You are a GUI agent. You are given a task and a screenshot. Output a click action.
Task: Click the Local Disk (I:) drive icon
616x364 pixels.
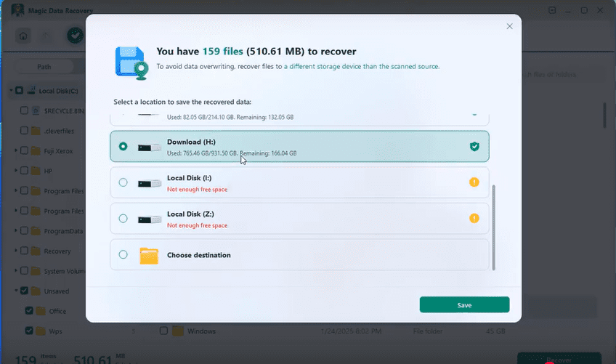click(x=150, y=184)
